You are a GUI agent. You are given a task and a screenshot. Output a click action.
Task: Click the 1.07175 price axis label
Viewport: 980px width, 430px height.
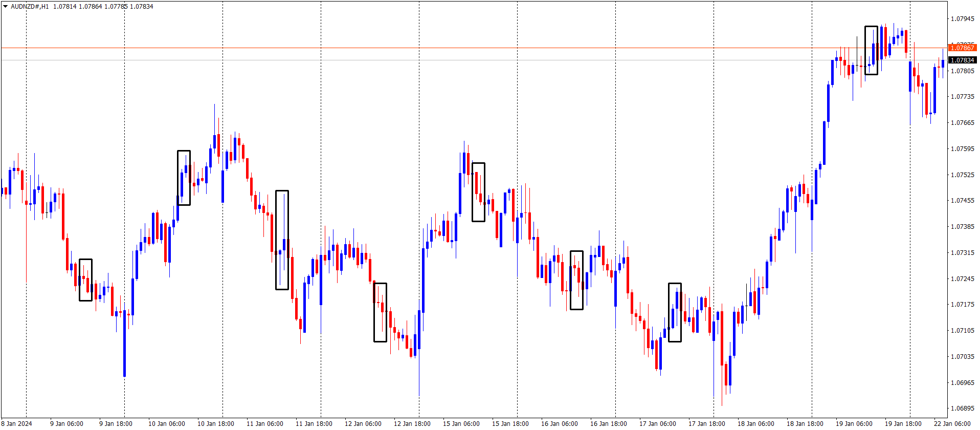(962, 305)
